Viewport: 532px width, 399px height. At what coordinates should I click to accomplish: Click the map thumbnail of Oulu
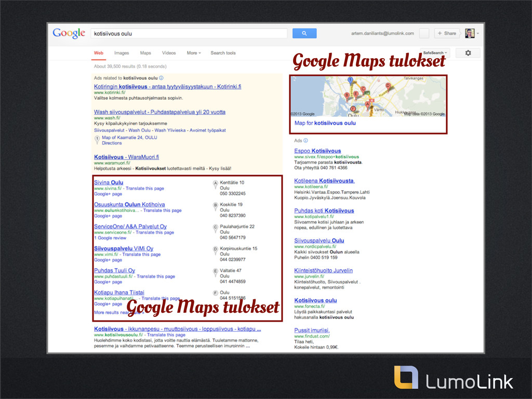pos(368,97)
